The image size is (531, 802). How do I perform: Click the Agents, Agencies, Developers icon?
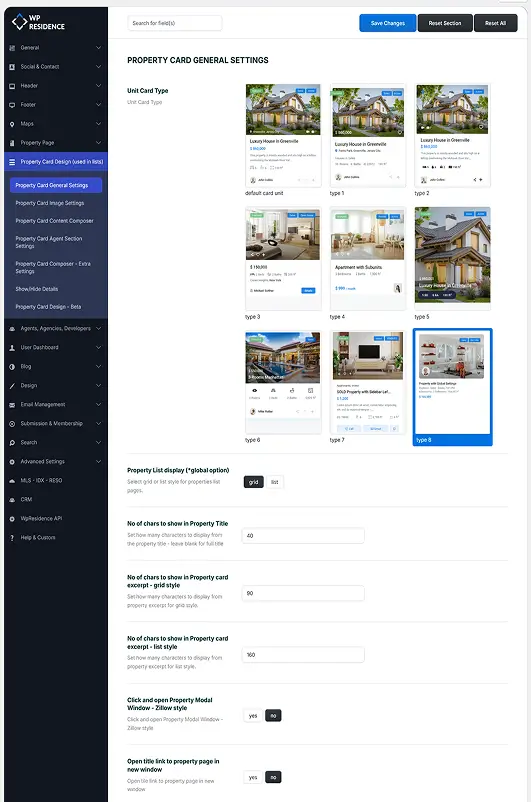[x=12, y=328]
